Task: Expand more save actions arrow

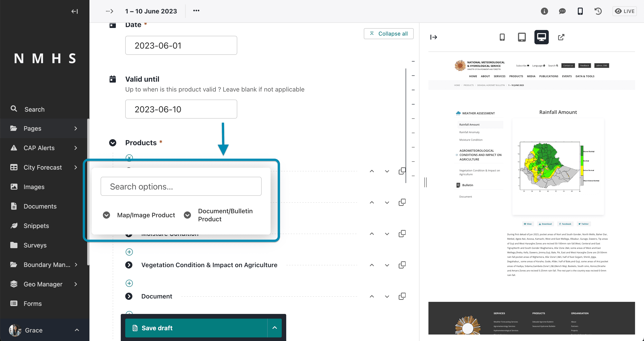Action: (275, 328)
